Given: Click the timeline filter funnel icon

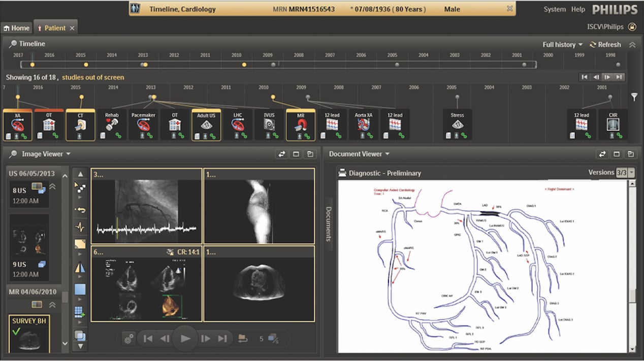Looking at the screenshot, I should click(634, 96).
